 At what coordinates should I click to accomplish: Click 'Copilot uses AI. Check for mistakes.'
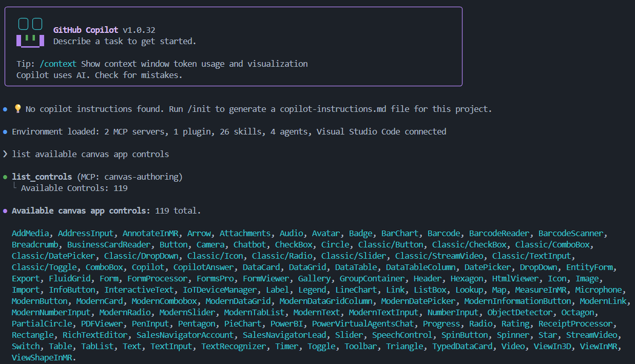pos(99,75)
